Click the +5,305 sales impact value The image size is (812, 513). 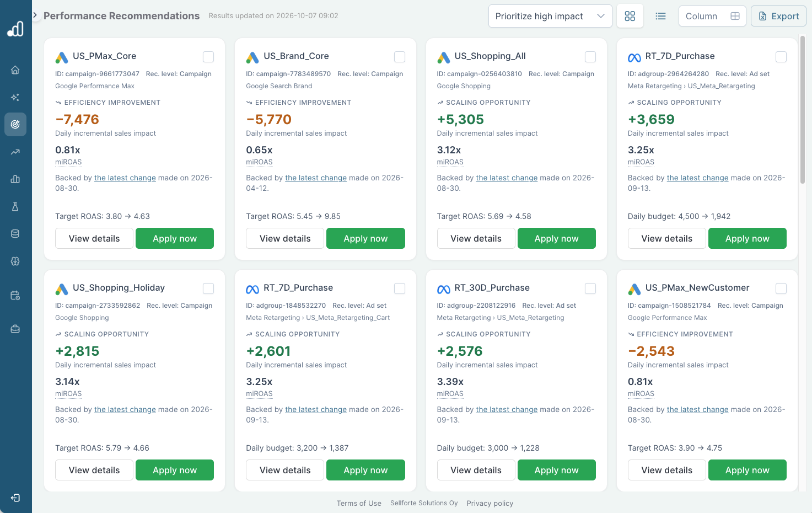pos(460,119)
